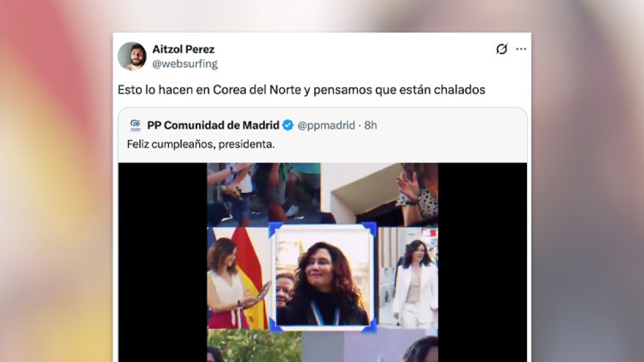Open quoted post text 'Feliz cumpleaños, presidenta.'
The height and width of the screenshot is (362, 644).
[x=201, y=144]
